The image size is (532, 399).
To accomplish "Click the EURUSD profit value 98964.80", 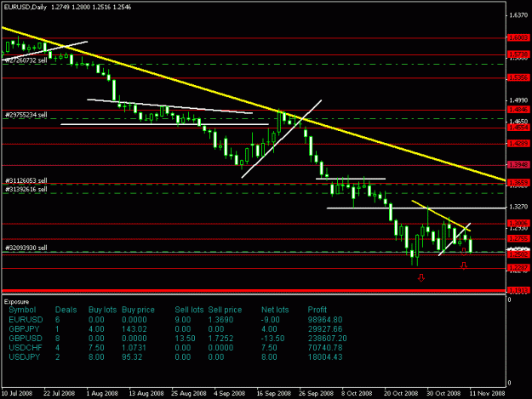I will click(325, 320).
